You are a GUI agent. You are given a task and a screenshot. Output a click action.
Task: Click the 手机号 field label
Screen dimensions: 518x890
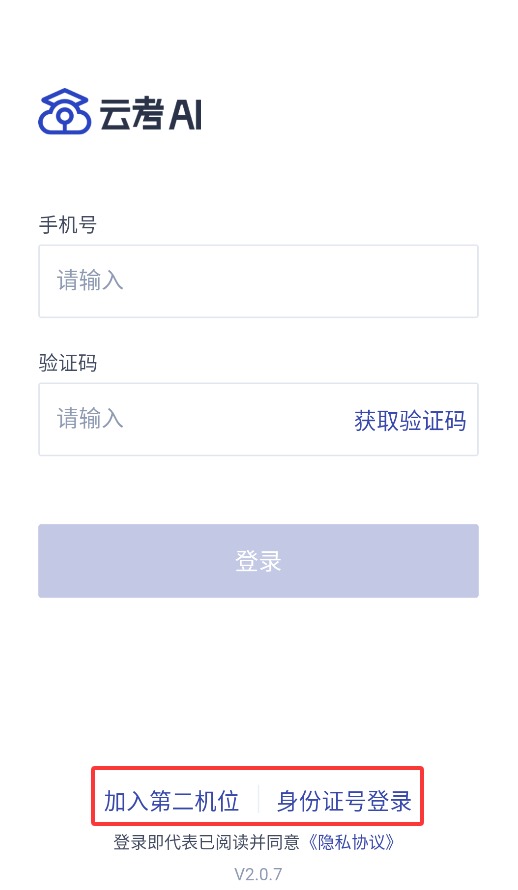pyautogui.click(x=68, y=225)
